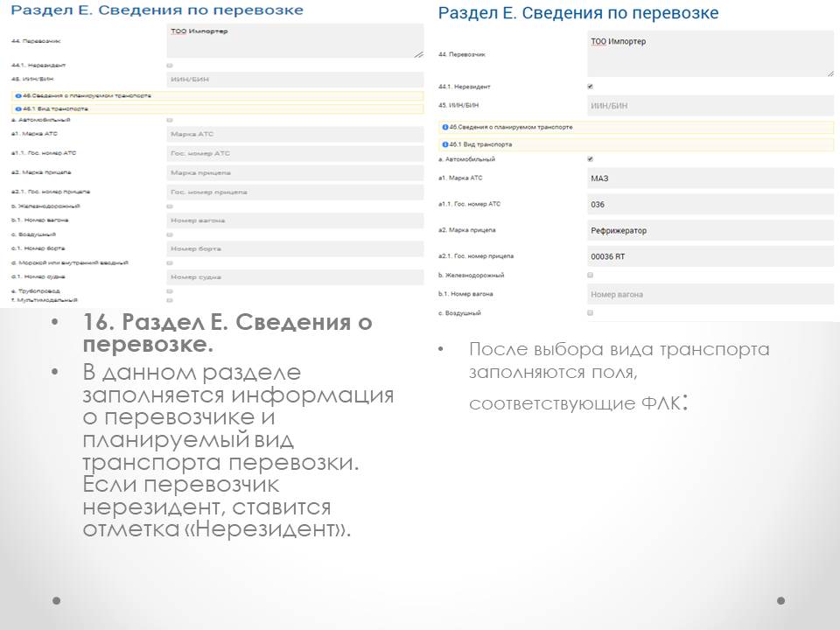Check the Трубопровод checkbox
This screenshot has height=630, width=840.
coord(170,291)
